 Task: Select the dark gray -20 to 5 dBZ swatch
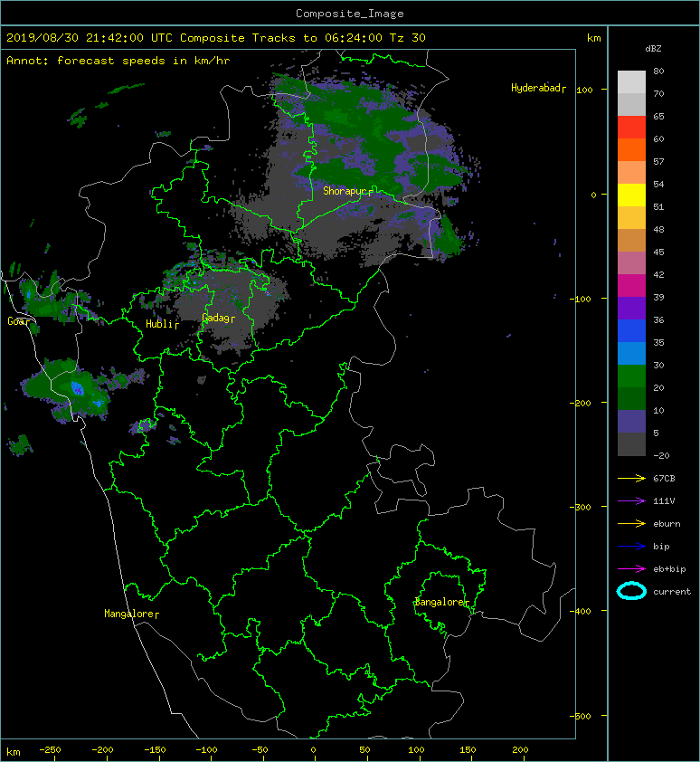coord(631,444)
